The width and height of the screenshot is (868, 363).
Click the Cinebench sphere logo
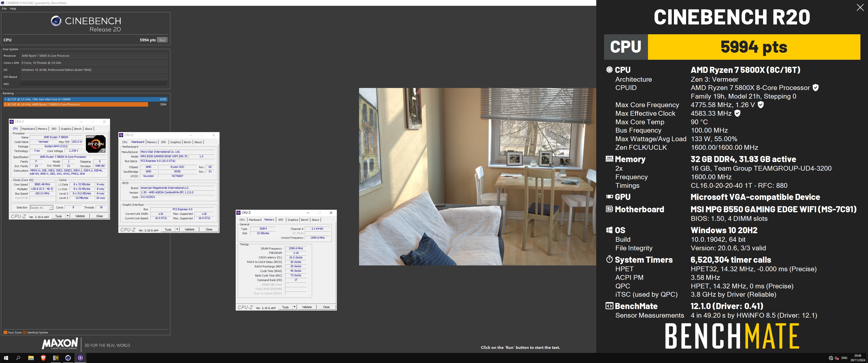click(56, 21)
